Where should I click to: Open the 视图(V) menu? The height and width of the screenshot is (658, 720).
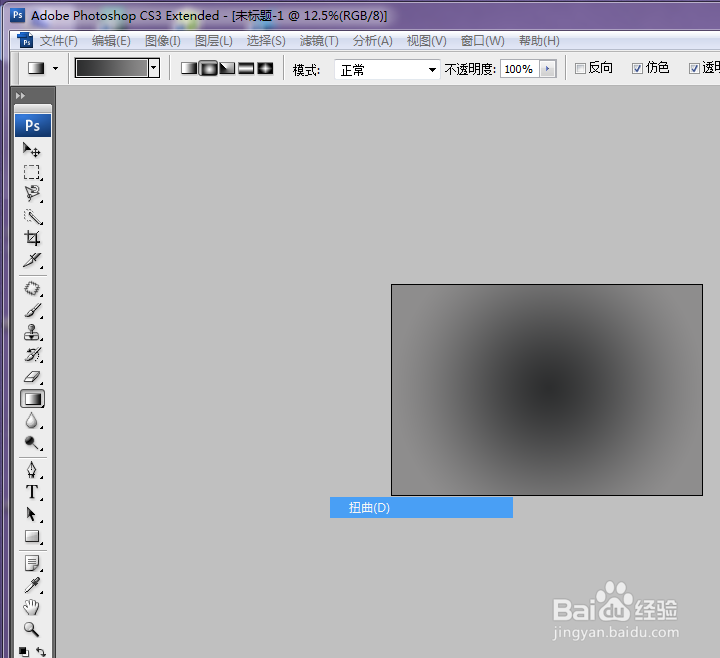[427, 41]
